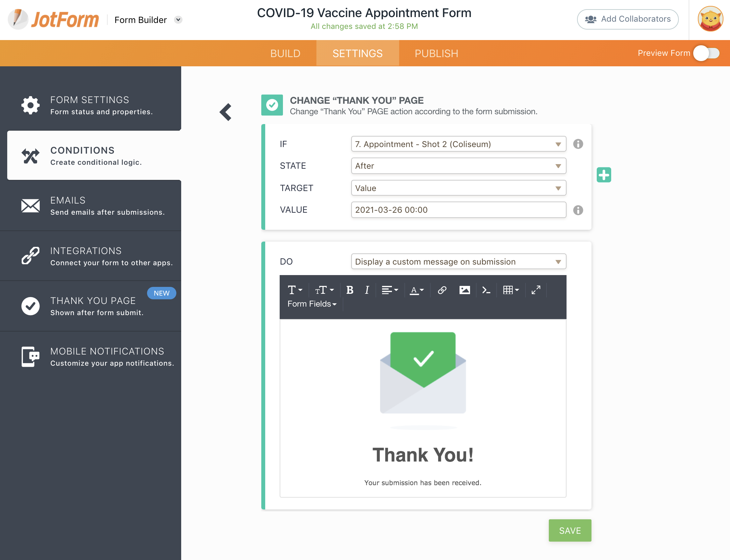Open the source code editor icon
This screenshot has width=730, height=560.
click(x=486, y=290)
